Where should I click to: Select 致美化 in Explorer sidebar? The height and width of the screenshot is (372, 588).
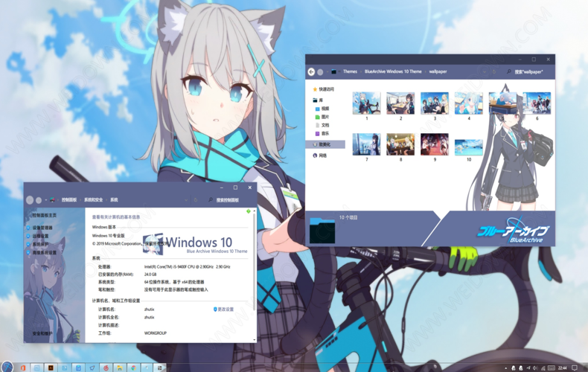(x=325, y=144)
